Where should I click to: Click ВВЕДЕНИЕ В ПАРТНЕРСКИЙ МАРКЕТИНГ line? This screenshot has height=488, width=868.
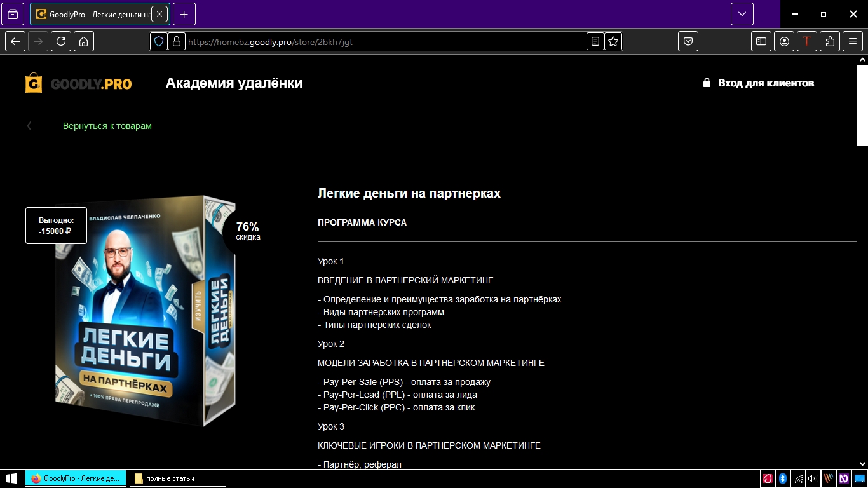[x=405, y=280]
